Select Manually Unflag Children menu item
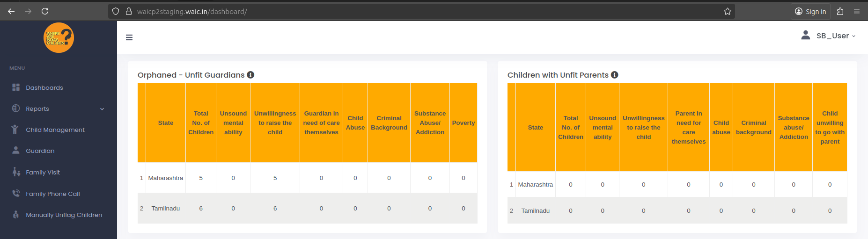The image size is (868, 239). point(64,215)
